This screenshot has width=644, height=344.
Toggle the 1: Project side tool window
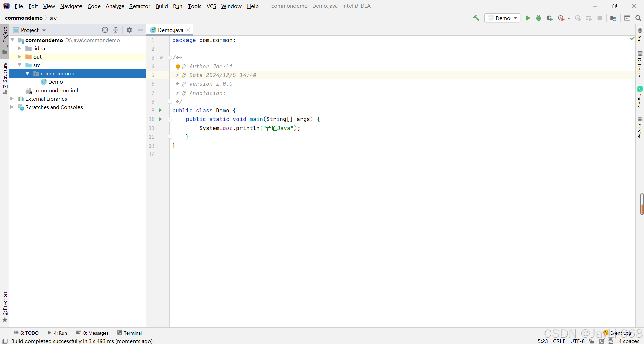(x=5, y=40)
